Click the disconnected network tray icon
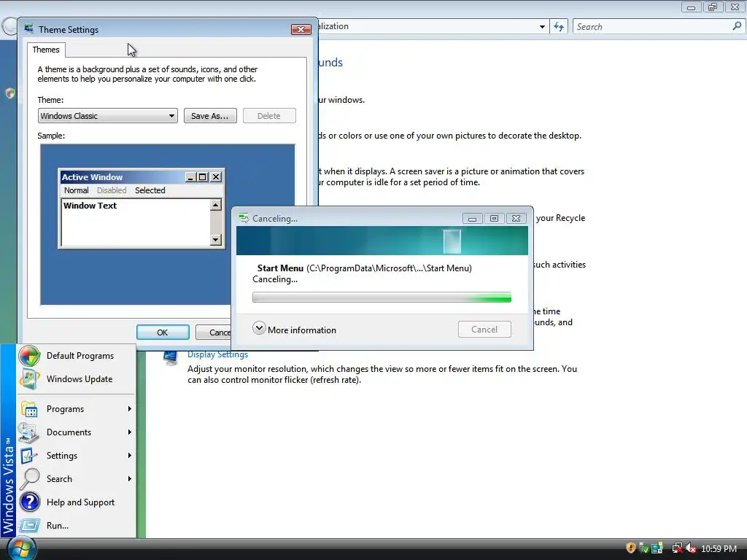 [677, 548]
